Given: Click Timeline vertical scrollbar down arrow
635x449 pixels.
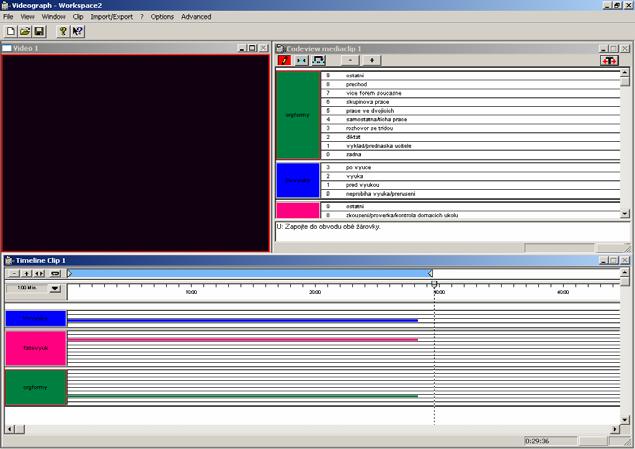Looking at the screenshot, I should (x=625, y=420).
